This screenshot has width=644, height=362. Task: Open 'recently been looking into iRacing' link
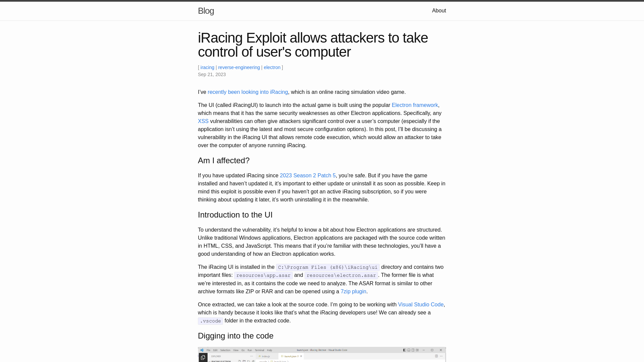tap(247, 92)
